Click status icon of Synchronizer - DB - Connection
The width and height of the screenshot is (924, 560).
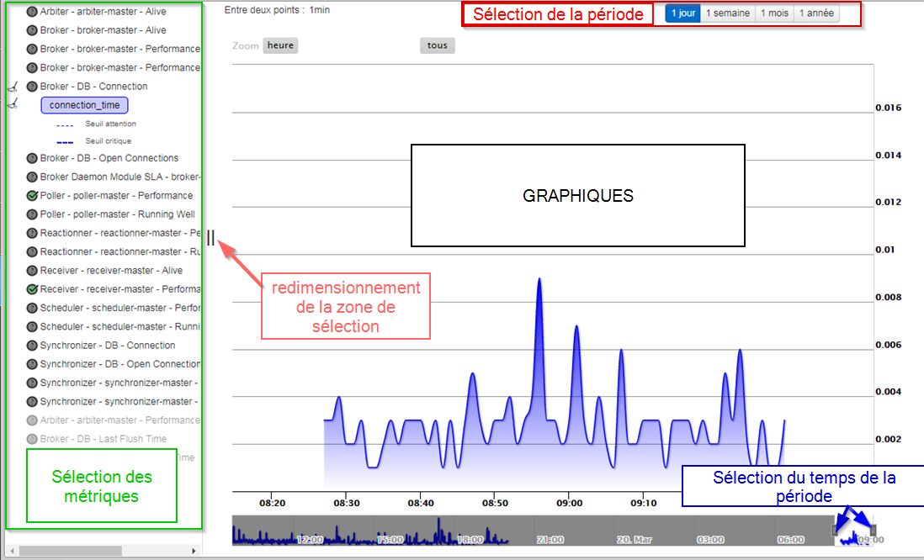32,346
